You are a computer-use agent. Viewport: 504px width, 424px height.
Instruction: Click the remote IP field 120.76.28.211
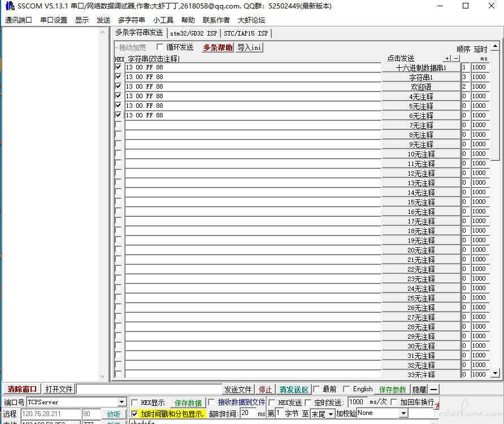point(51,414)
